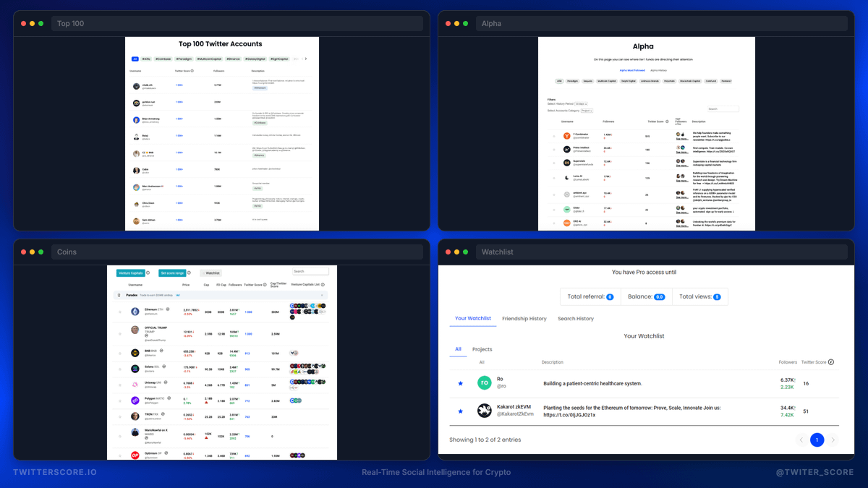
Task: Click the Twitter Score info icon in the Watchlist
Action: tap(832, 362)
